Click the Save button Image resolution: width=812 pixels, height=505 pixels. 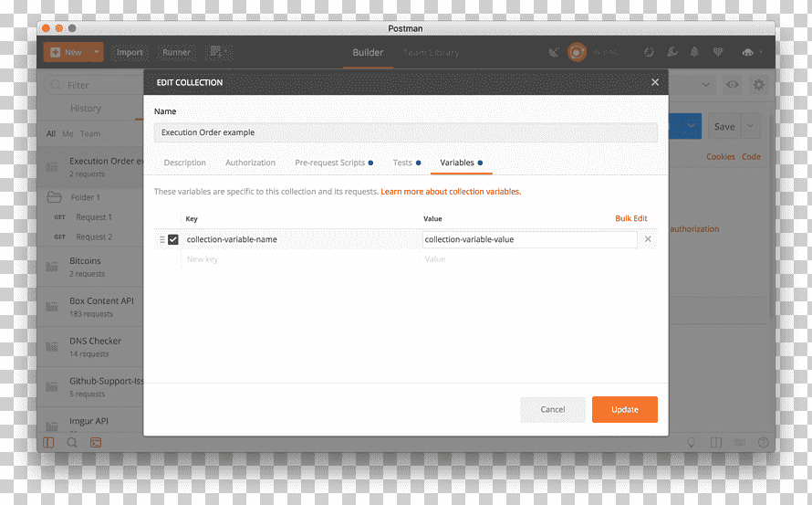pos(724,127)
